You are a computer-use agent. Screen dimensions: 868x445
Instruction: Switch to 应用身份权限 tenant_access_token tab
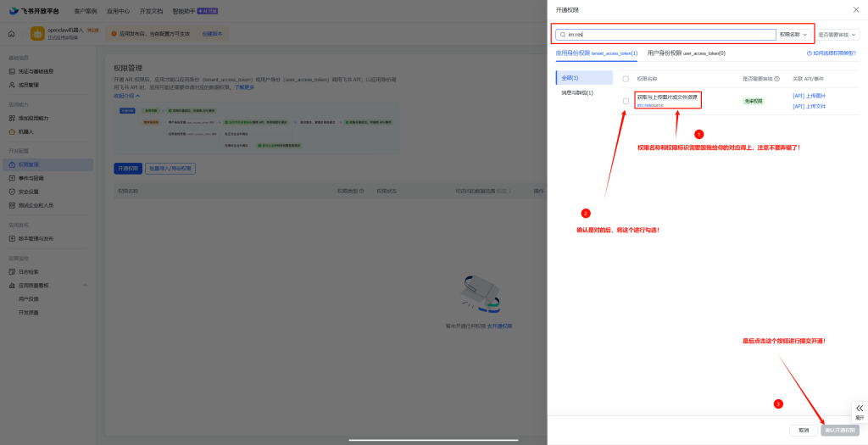596,53
